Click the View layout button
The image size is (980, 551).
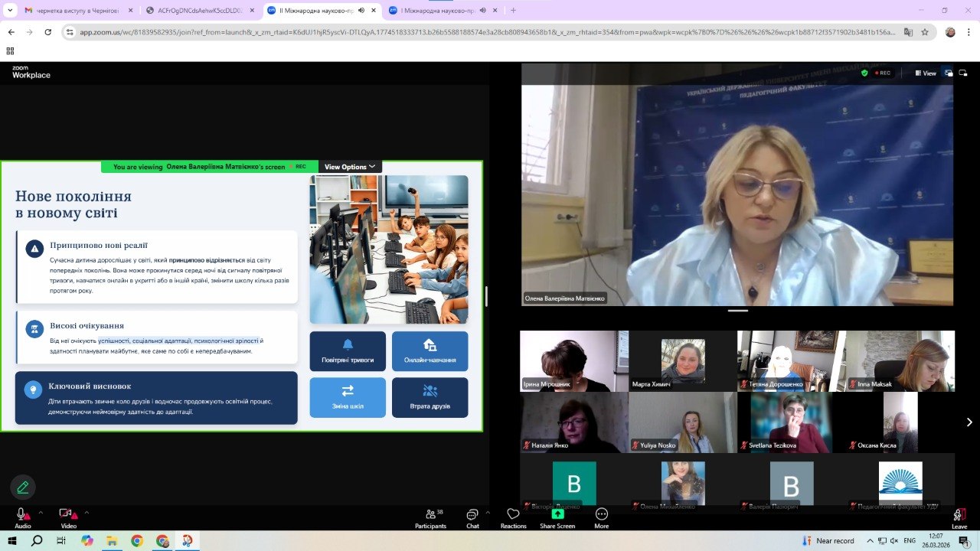[925, 73]
